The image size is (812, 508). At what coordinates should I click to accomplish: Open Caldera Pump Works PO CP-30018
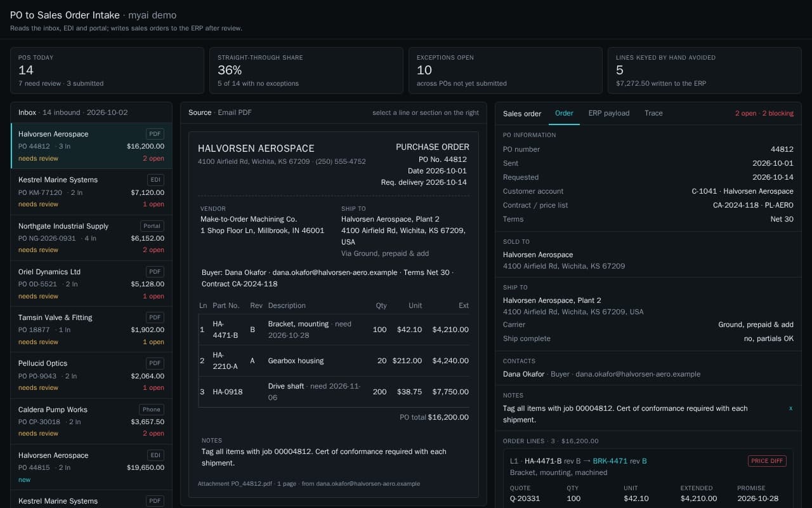pos(91,421)
